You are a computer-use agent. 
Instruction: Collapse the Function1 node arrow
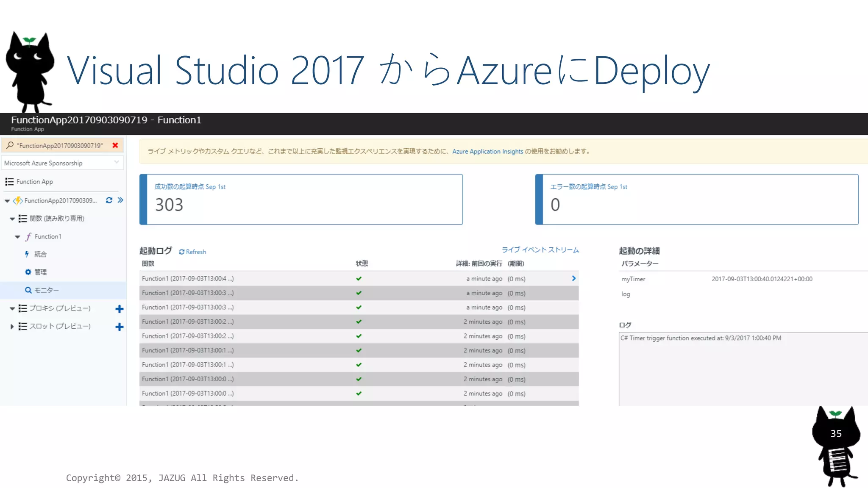click(x=17, y=237)
